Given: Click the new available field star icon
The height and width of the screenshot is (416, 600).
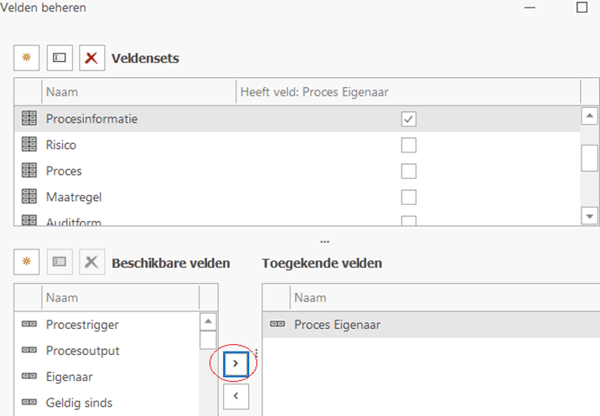Looking at the screenshot, I should [27, 263].
